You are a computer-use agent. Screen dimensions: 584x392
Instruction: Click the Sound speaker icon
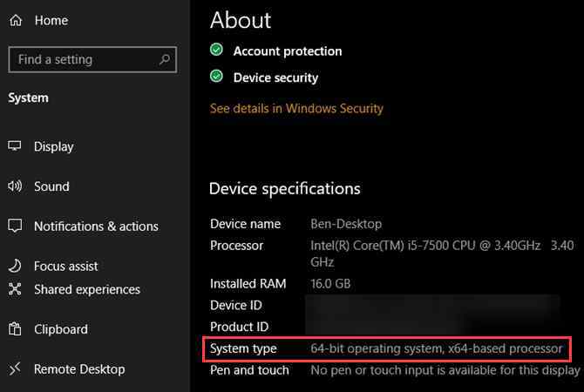(x=15, y=186)
